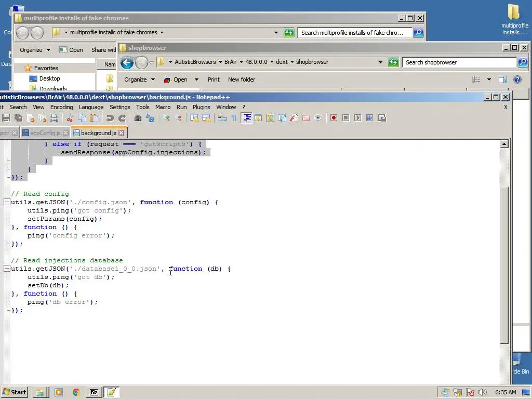Collapse the config.json getJSON code block
The height and width of the screenshot is (399, 532).
tap(6, 202)
